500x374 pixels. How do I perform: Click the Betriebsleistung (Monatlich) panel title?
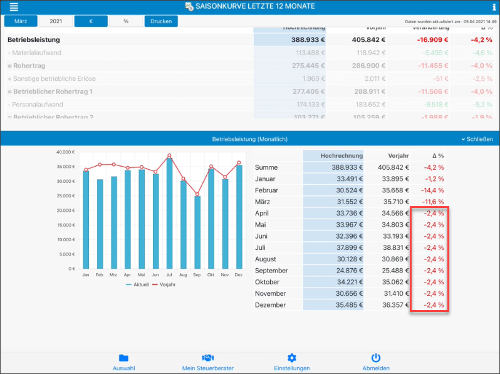point(250,139)
